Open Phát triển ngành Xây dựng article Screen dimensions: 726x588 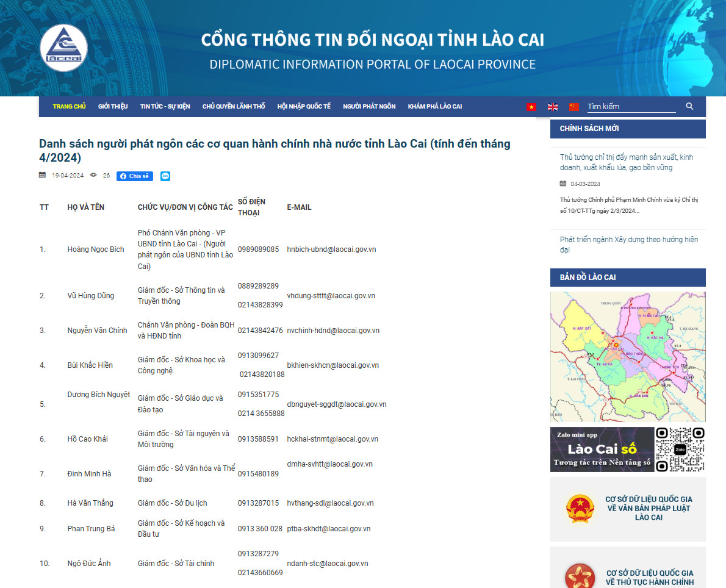coord(628,245)
